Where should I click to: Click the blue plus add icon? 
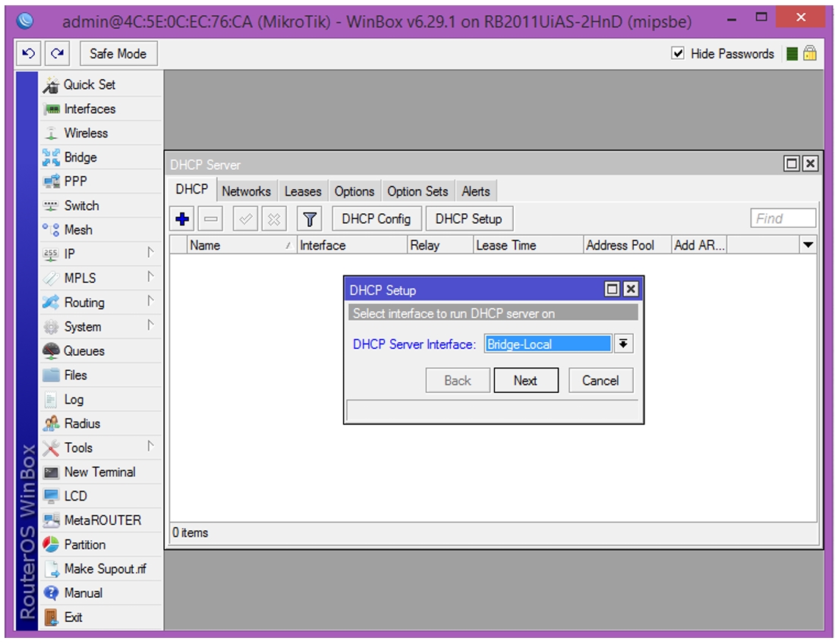182,219
